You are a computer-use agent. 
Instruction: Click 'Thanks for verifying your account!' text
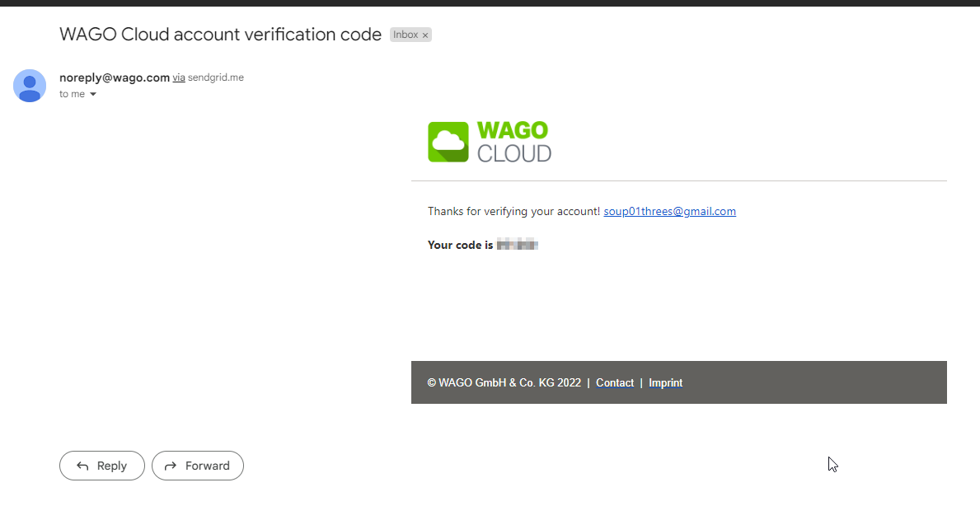pos(513,211)
